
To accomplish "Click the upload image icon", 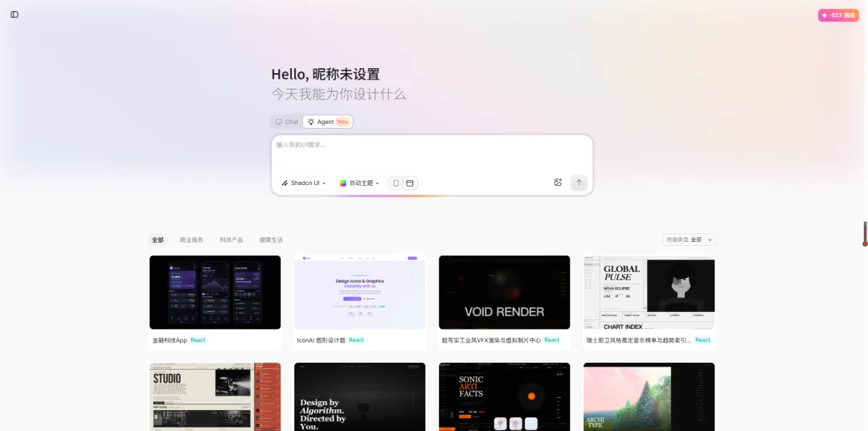I will 558,183.
